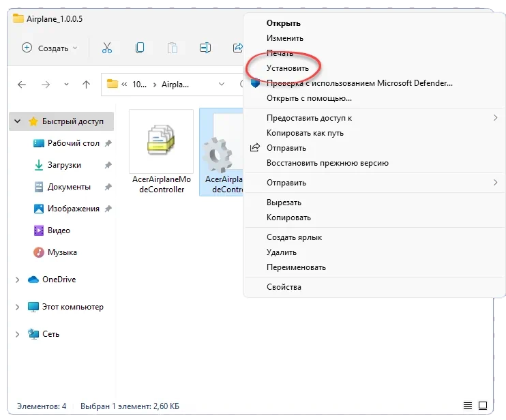506x420 pixels.
Task: Click Выбран 1 элемент: 2,60 КБ status text
Action: 130,406
